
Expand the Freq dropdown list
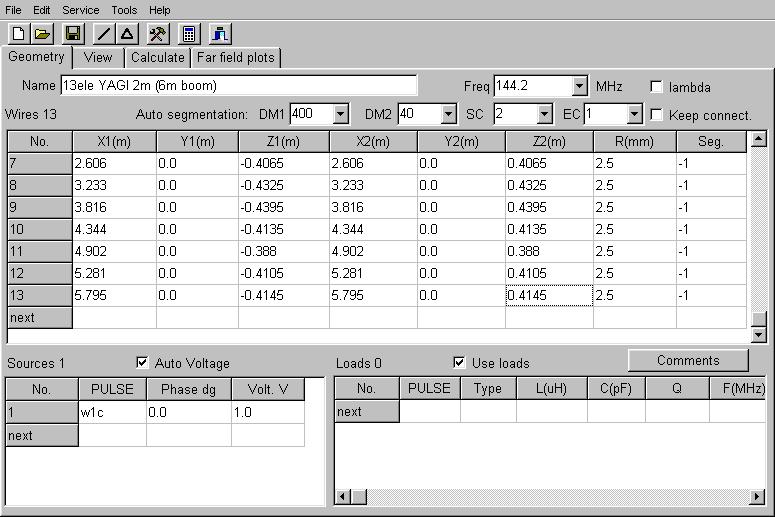[x=579, y=86]
